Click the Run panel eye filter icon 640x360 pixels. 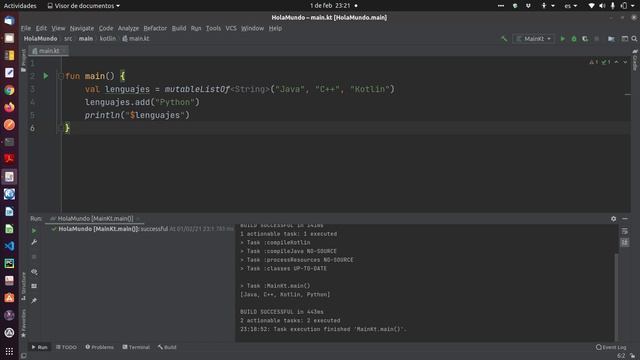(34, 272)
